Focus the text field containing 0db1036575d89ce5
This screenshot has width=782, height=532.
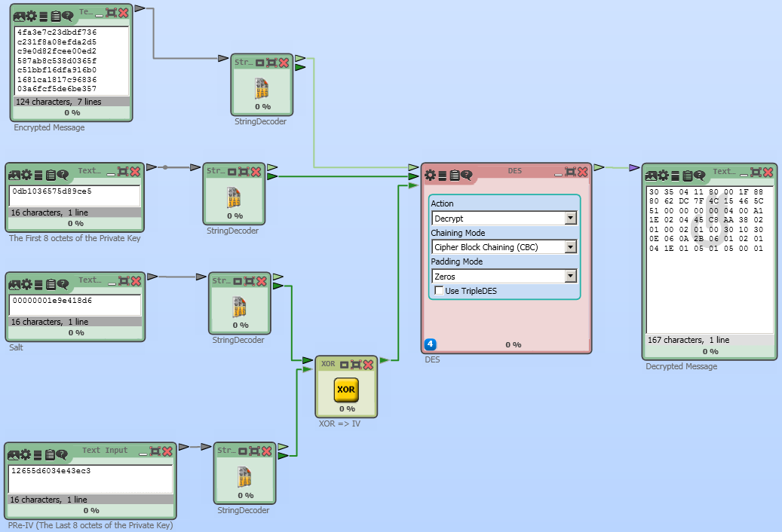(75, 196)
